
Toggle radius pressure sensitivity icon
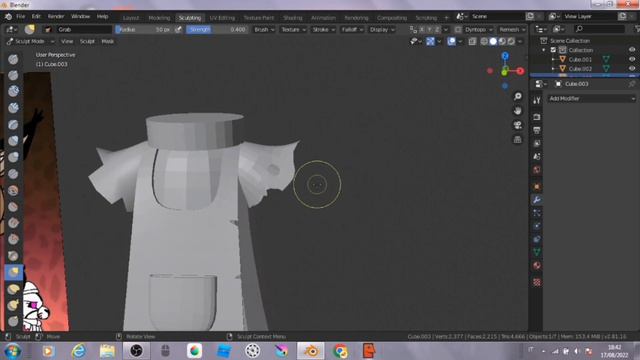178,29
